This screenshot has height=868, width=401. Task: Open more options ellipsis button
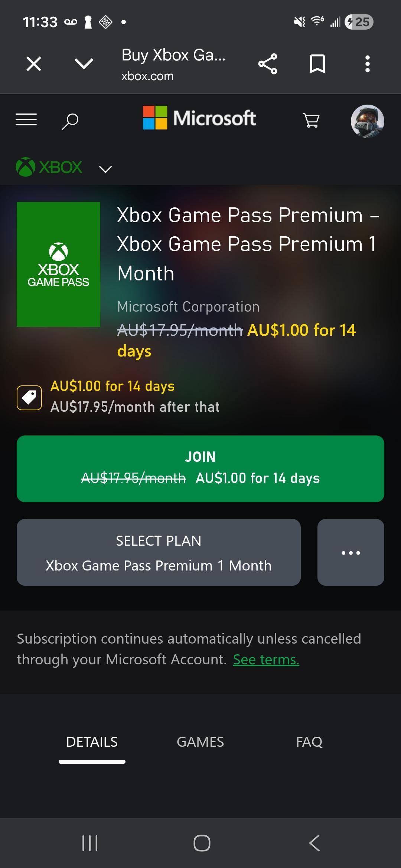point(351,552)
